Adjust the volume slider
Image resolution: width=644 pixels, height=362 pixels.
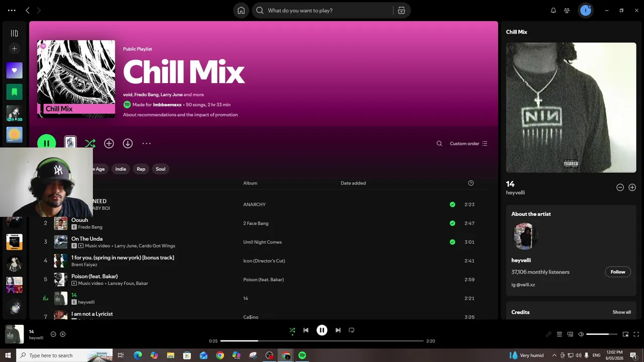pos(601,334)
